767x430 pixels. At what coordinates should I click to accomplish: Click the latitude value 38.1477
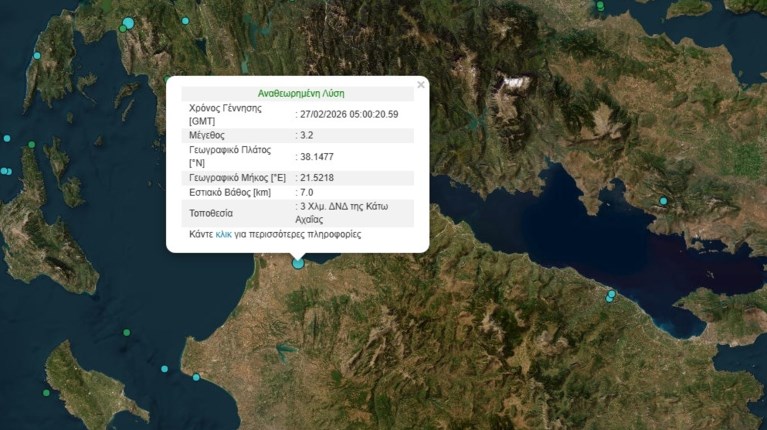pyautogui.click(x=316, y=156)
